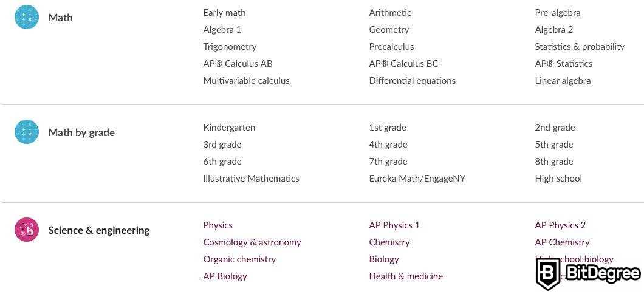The height and width of the screenshot is (294, 644).
Task: Open Illustrative Mathematics link
Action: click(x=251, y=178)
